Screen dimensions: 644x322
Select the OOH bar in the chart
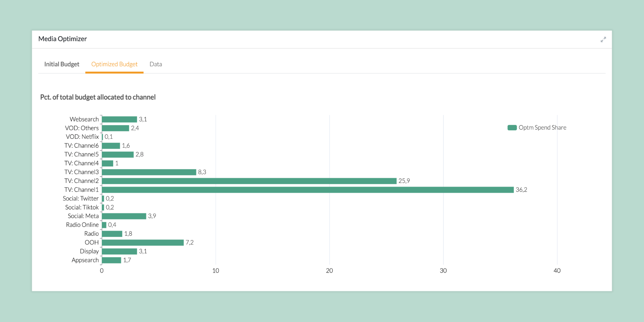[143, 242]
